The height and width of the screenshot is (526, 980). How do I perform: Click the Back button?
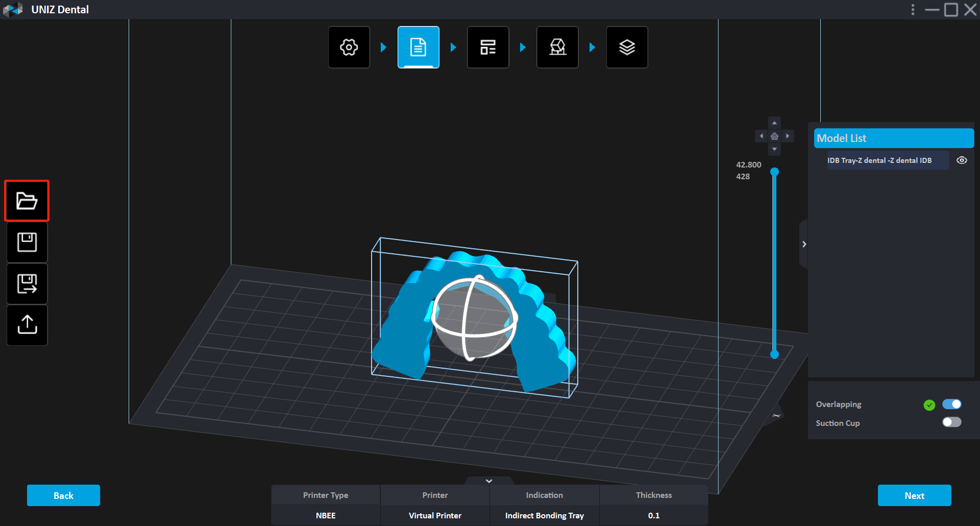[63, 495]
